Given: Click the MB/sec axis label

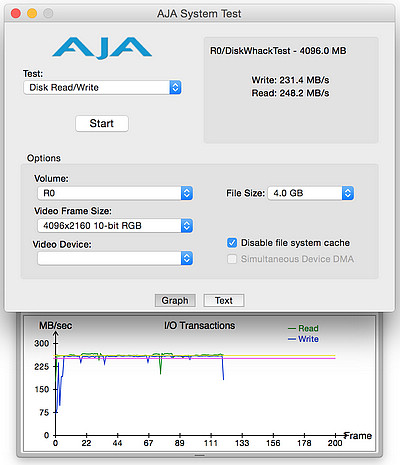Looking at the screenshot, I should coord(56,325).
